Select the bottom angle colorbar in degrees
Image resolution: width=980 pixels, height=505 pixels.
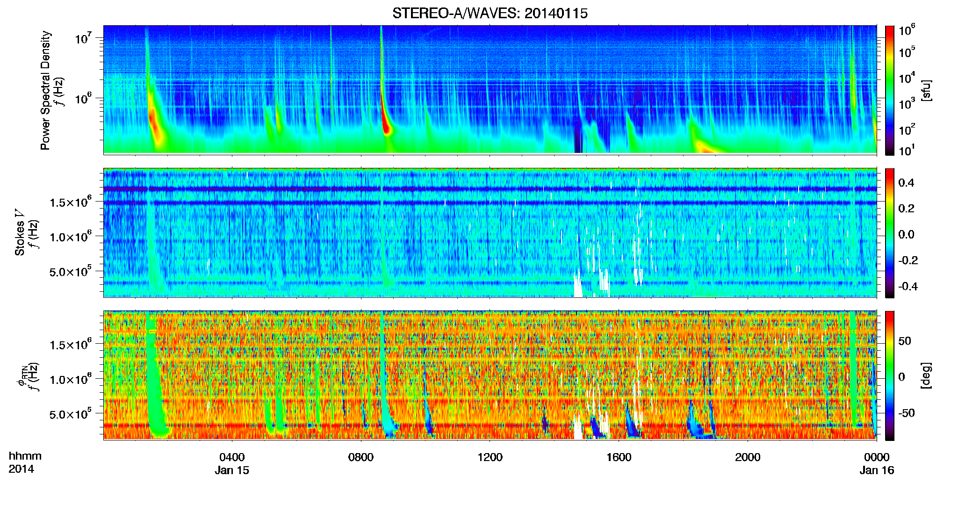click(890, 375)
